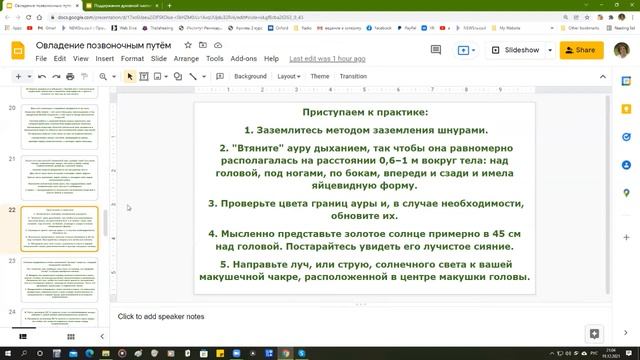Screen dimensions: 640x360
Task: Print the presentation
Action: 70,76
